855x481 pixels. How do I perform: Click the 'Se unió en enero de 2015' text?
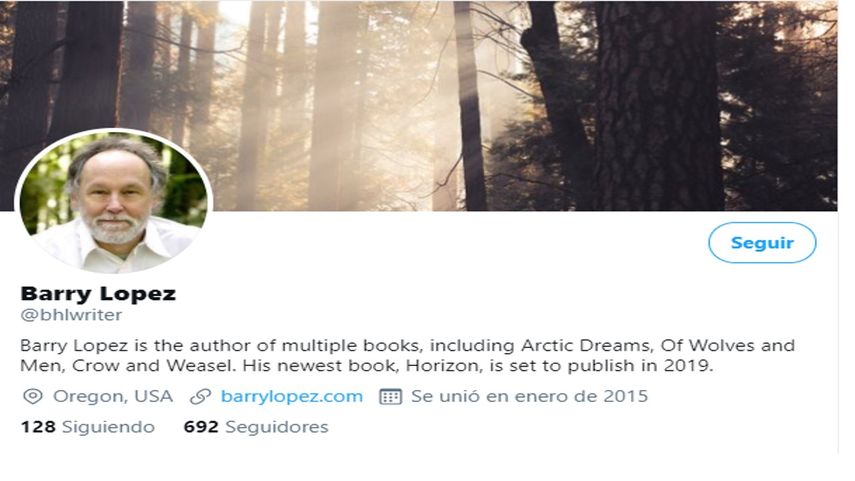[529, 396]
